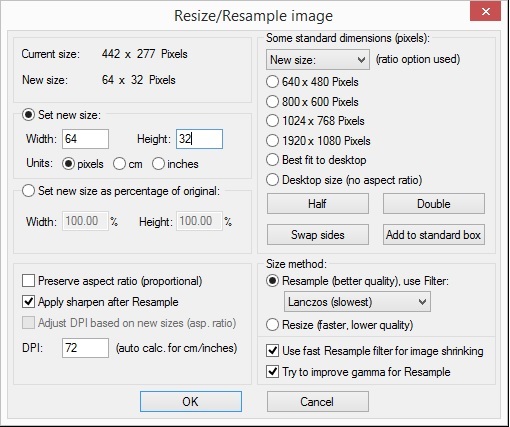Toggle Try to improve gamma for Resample
The image size is (510, 427).
pos(272,372)
